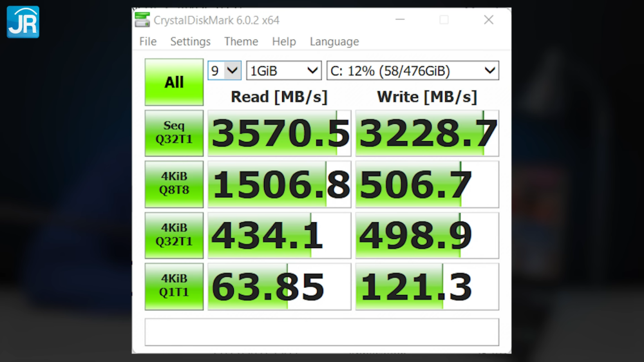
Task: Select the 3570.5 sequential read result
Action: 279,133
